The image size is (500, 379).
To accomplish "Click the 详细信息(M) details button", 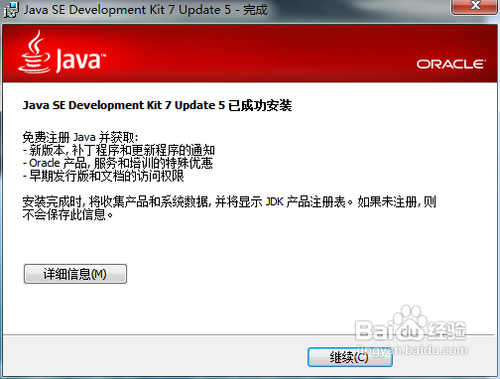I will click(x=75, y=274).
